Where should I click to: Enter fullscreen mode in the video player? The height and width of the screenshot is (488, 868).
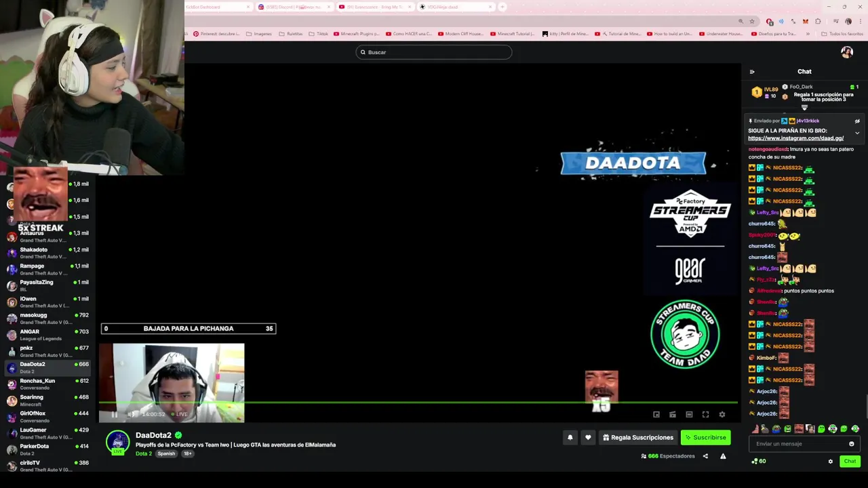click(x=705, y=414)
